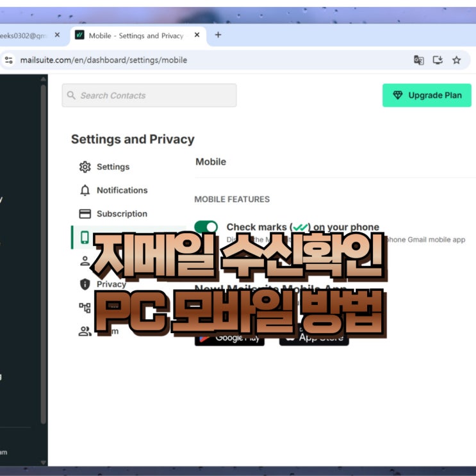
Task: Click the single person icon in sidebar
Action: pyautogui.click(x=85, y=261)
